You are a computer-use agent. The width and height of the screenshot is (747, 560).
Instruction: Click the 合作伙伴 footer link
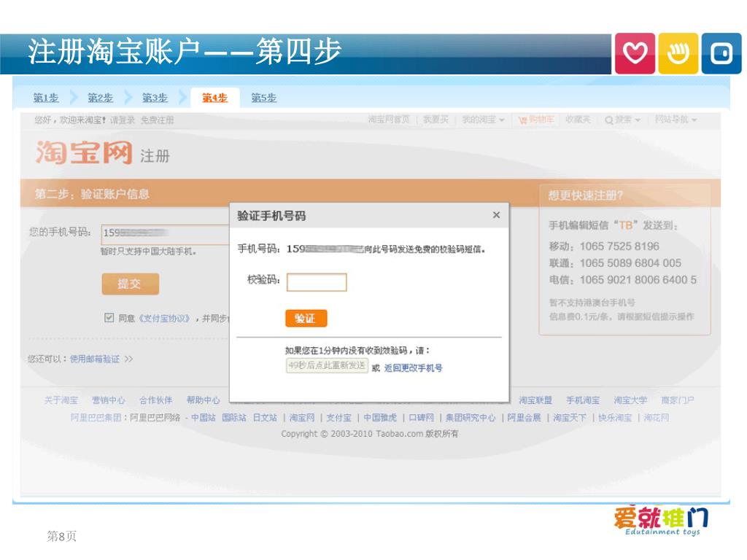coord(156,400)
